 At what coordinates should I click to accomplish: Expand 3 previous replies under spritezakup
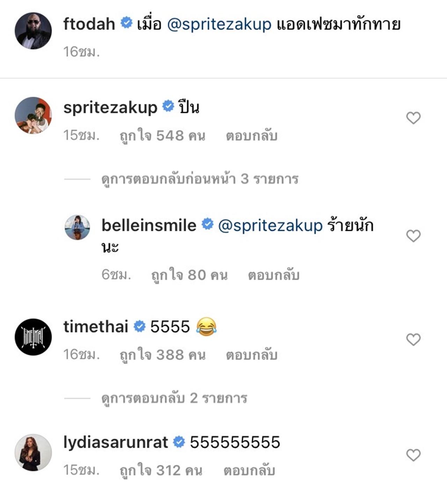coord(200,179)
